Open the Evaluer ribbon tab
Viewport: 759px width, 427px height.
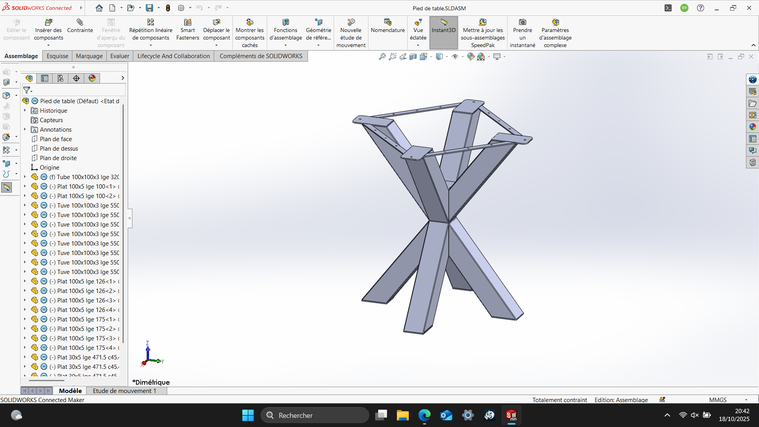click(119, 56)
